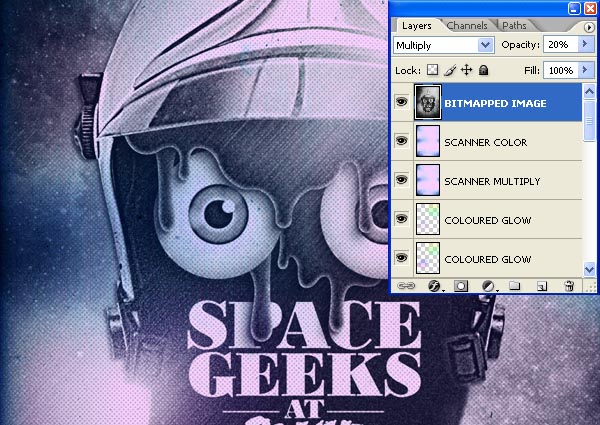600x425 pixels.
Task: Lock layer position
Action: coord(466,70)
